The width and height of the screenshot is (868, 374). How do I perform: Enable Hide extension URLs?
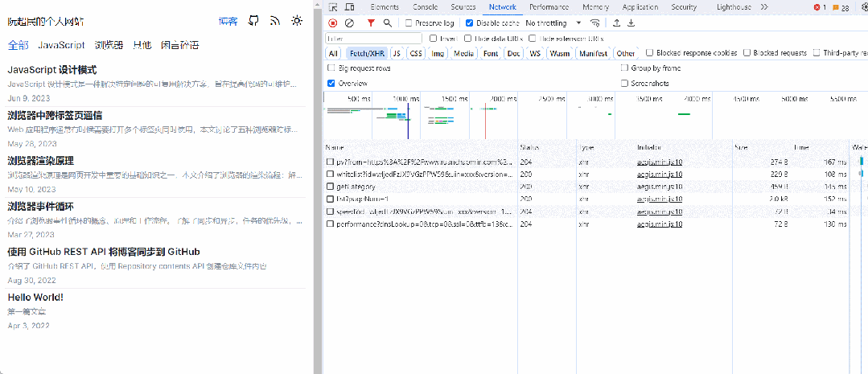(532, 39)
